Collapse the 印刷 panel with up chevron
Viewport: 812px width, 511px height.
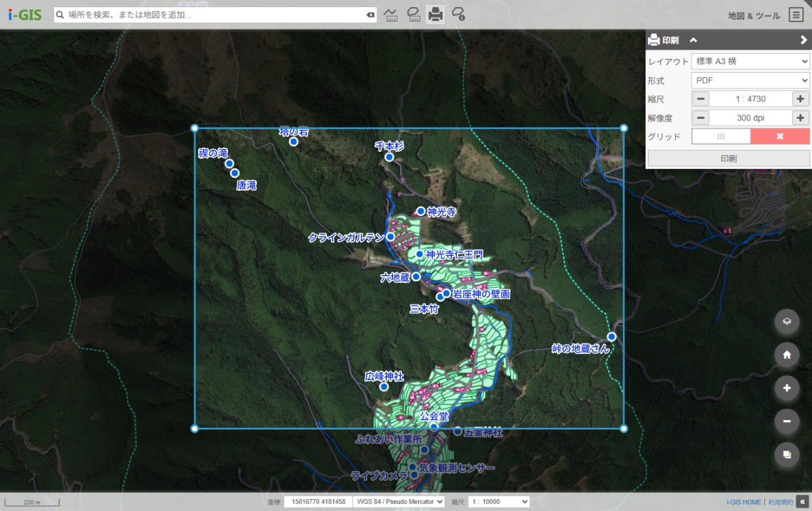(x=693, y=40)
